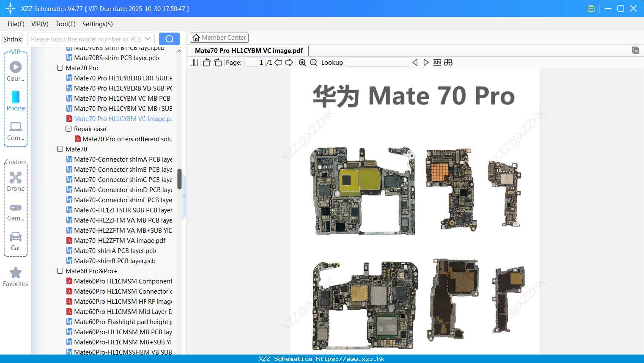Open the VIP(V) menu
Screen dimensions: 644x363
click(x=40, y=24)
